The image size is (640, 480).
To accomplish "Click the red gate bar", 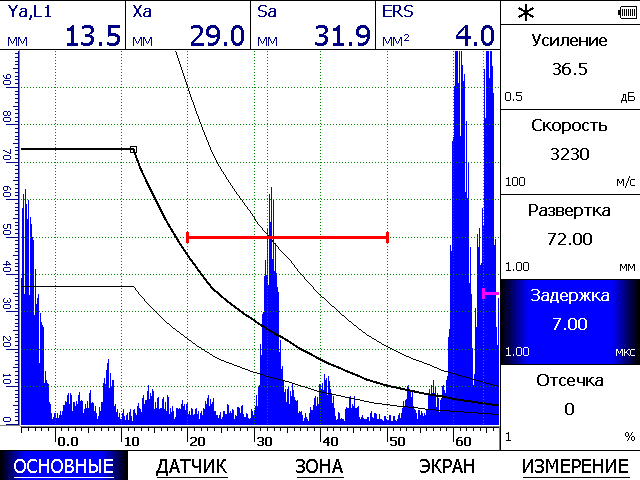I will [287, 237].
